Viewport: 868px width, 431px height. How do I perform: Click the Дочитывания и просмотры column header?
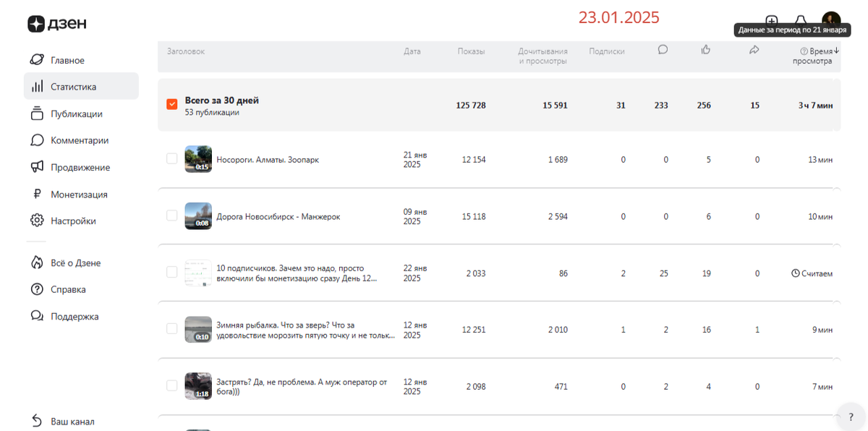(x=542, y=56)
